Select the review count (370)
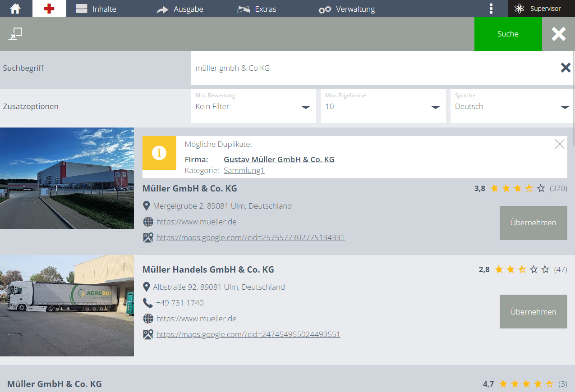Screen dimensions: 575x392 558,188
